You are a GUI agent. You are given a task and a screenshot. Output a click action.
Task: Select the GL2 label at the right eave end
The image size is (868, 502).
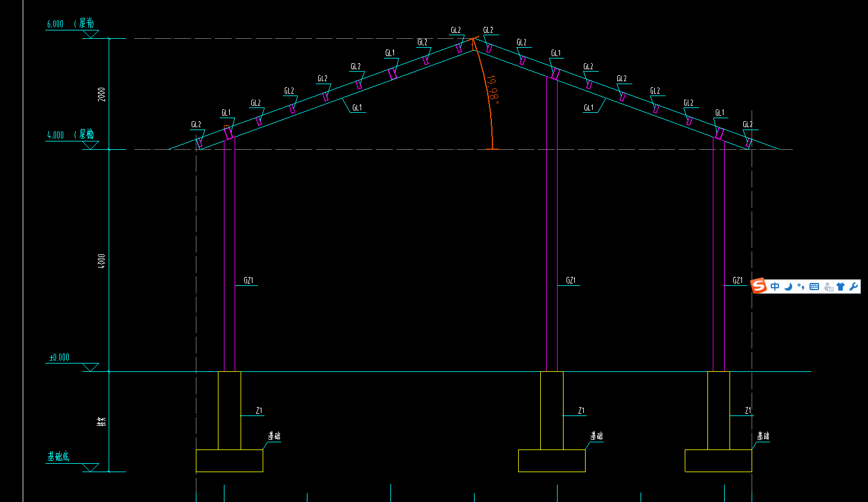coord(747,124)
